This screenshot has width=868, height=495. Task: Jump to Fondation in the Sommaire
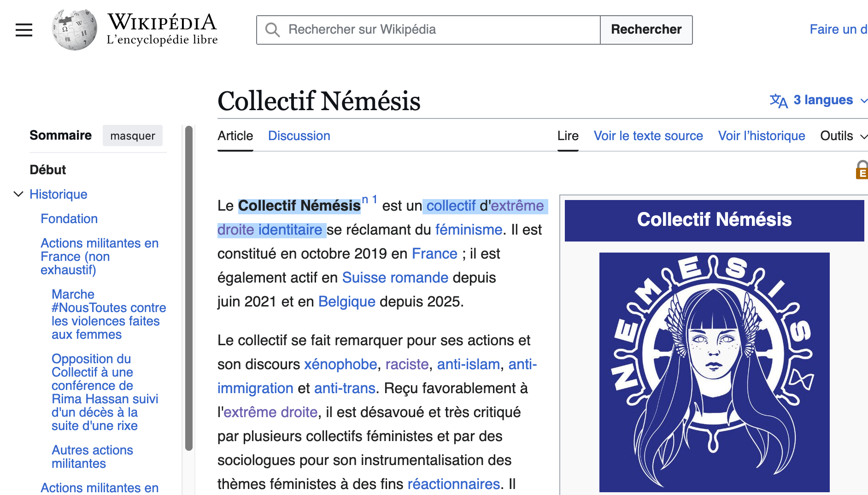click(69, 218)
